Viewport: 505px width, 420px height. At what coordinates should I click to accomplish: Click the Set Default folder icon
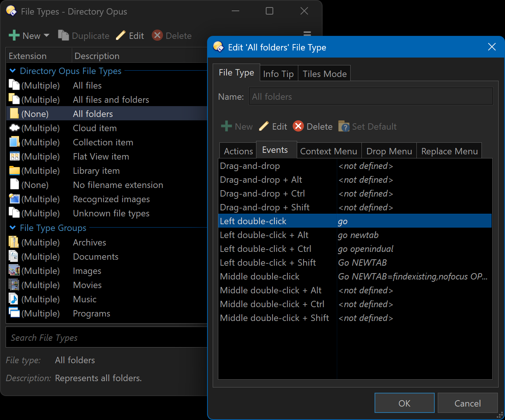344,126
